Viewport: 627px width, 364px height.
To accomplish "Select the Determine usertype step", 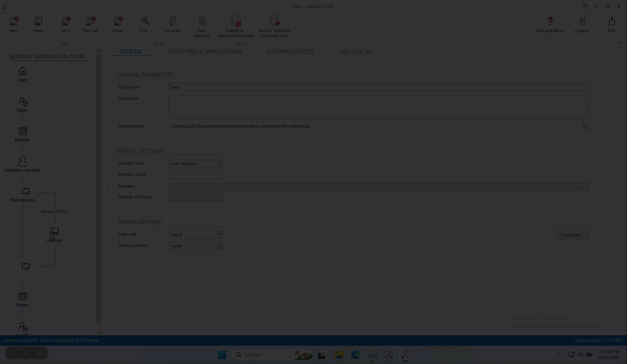I will [x=22, y=164].
